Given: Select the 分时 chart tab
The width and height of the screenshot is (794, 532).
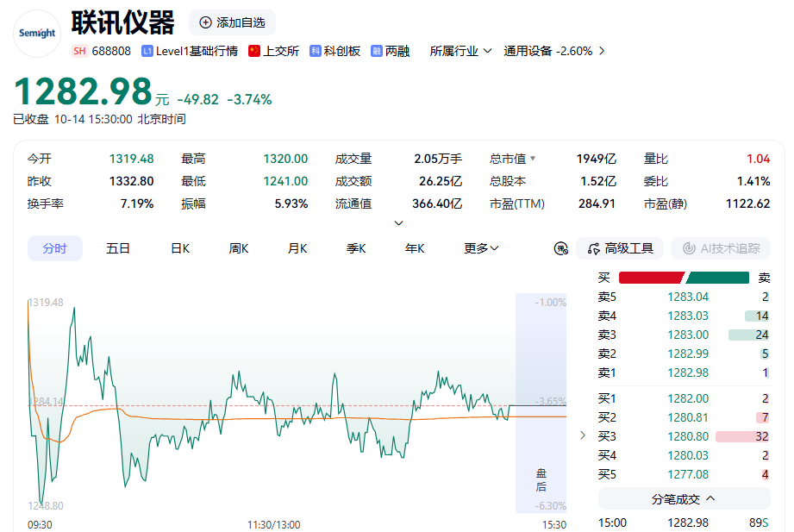Looking at the screenshot, I should (54, 248).
